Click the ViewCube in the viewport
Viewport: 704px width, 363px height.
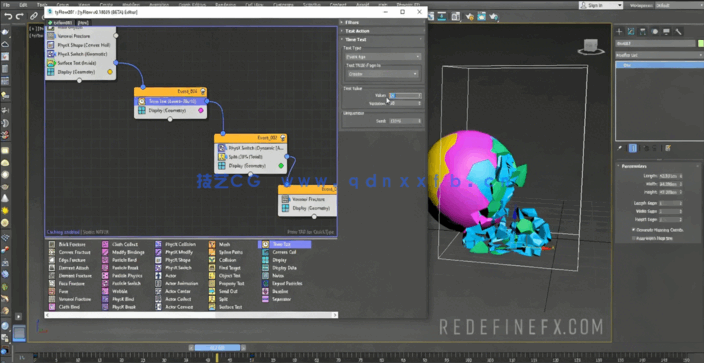tap(591, 46)
